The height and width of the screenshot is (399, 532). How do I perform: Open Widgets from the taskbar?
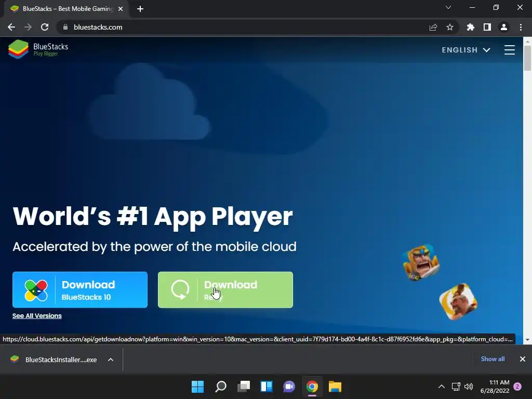click(x=267, y=387)
